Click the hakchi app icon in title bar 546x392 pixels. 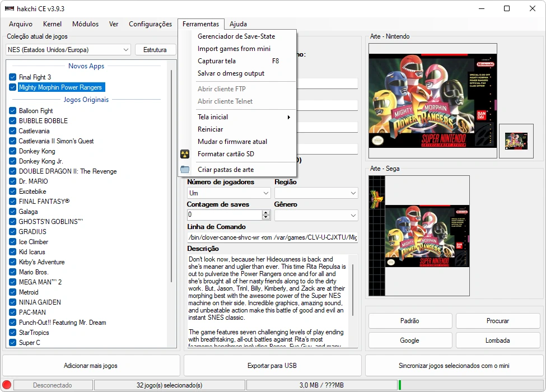tap(9, 8)
